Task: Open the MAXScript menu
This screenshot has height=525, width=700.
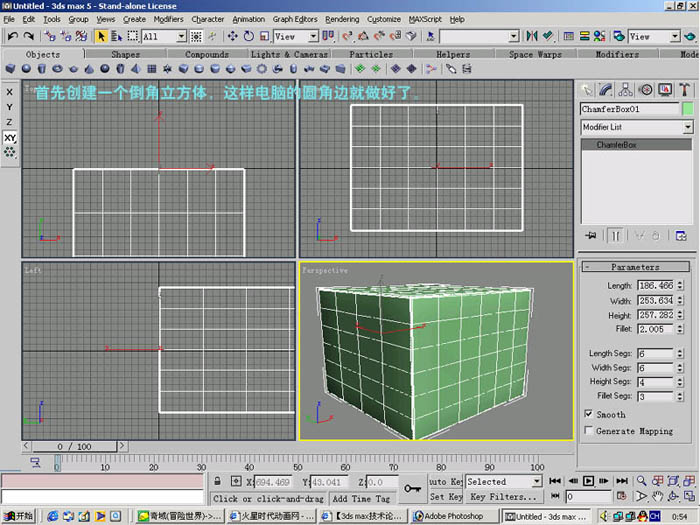Action: (x=425, y=19)
